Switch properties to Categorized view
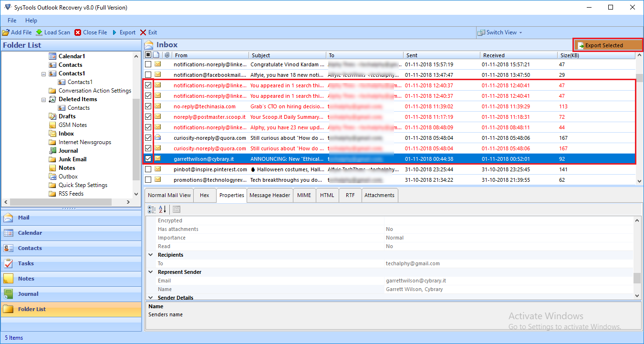This screenshot has height=344, width=644. click(152, 209)
